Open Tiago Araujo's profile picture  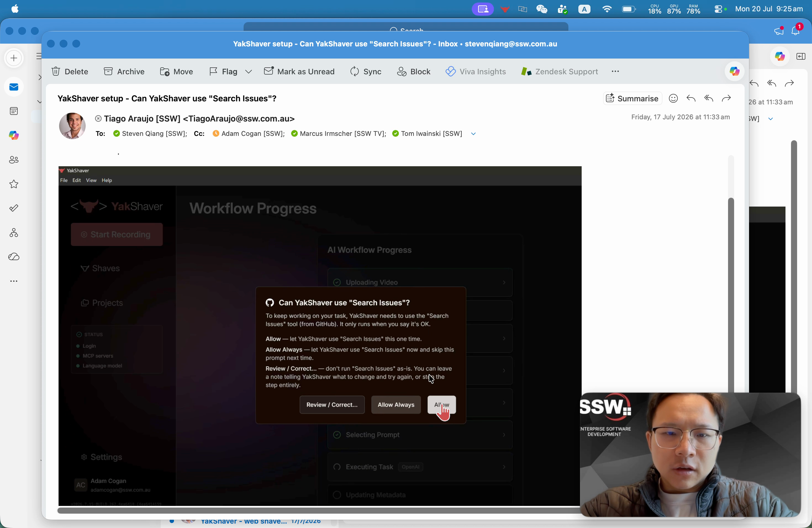coord(72,126)
